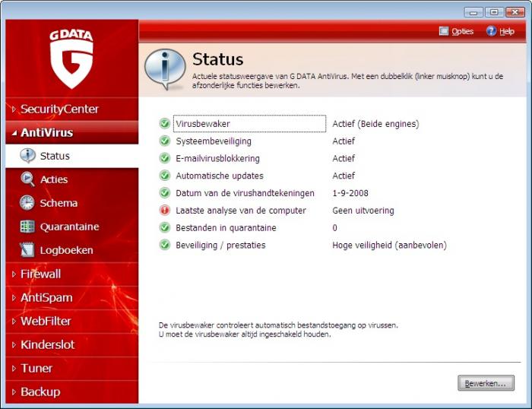The height and width of the screenshot is (409, 532).
Task: Click the Opties list icon
Action: (443, 31)
